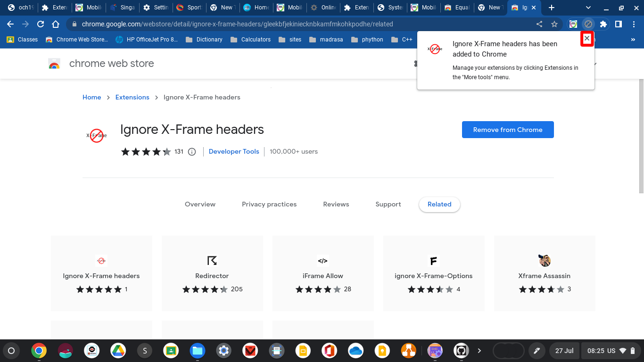
Task: Open GitHub from the shelf
Action: coord(461,351)
